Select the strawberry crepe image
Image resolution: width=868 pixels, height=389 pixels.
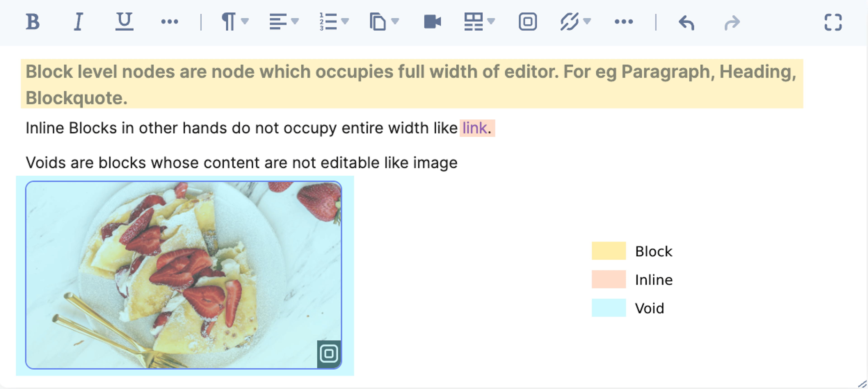pyautogui.click(x=184, y=275)
